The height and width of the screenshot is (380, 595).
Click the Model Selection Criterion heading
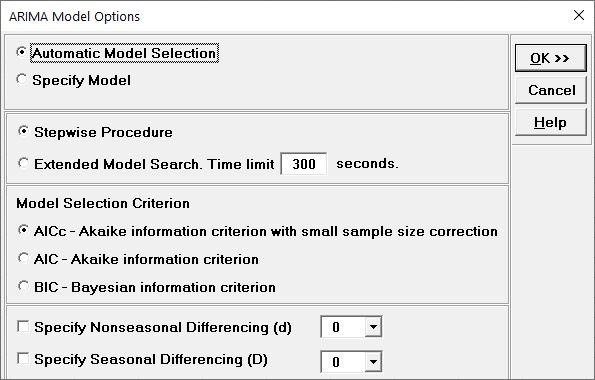(x=103, y=203)
